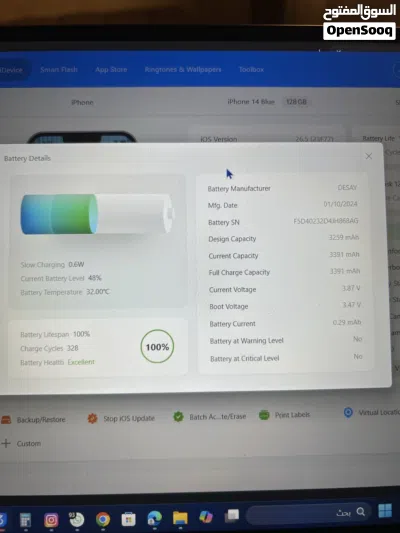Click the Backup/Restore icon
Viewport: 400px width, 533px height.
[6, 419]
